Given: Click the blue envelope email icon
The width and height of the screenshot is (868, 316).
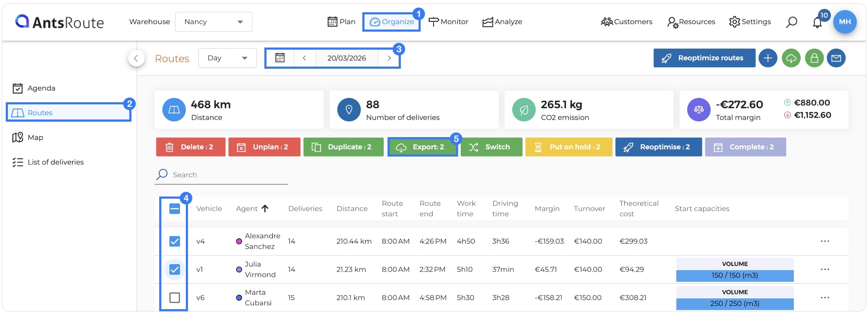Looking at the screenshot, I should [x=836, y=58].
